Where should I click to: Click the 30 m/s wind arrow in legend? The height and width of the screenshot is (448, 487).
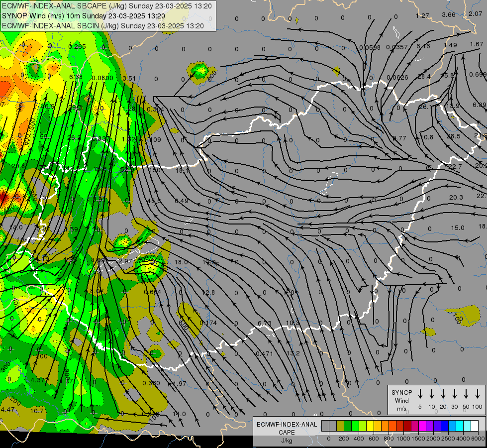454,394
